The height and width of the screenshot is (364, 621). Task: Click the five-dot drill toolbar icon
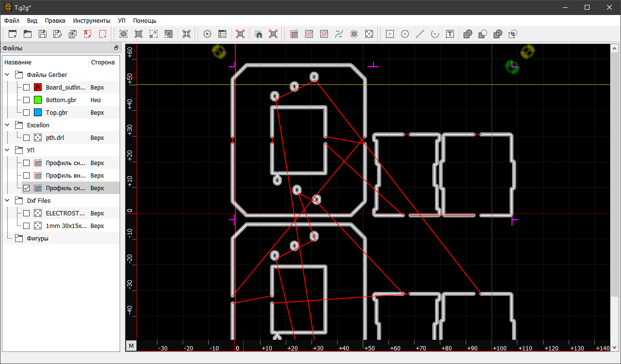tap(369, 34)
